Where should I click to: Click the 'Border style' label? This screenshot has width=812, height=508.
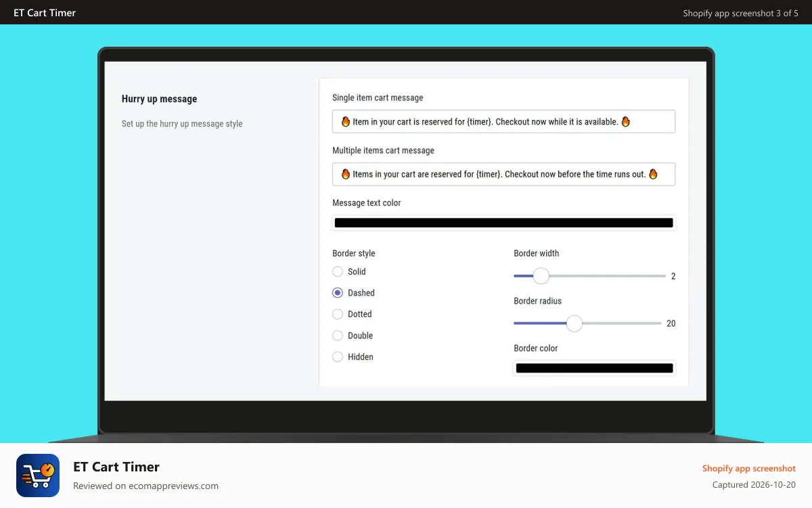tap(353, 253)
